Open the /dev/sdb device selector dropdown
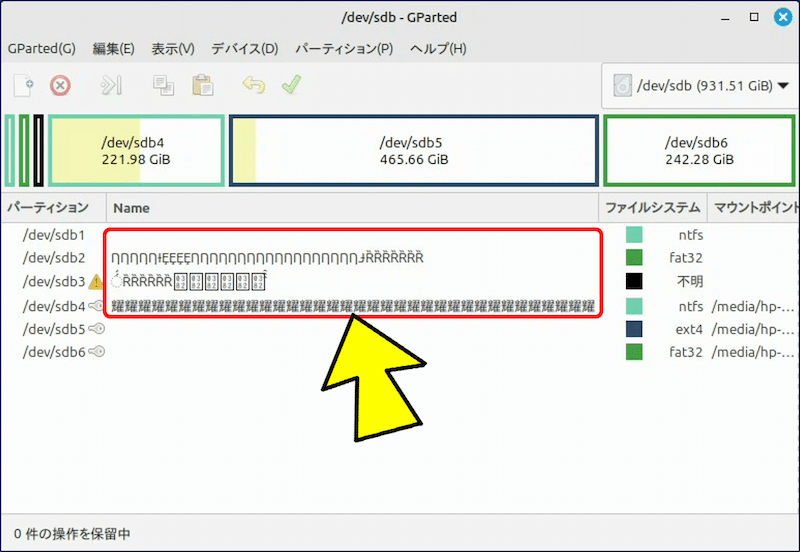The width and height of the screenshot is (800, 552). coord(700,86)
